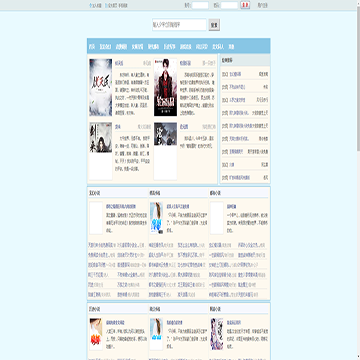
Task: Open the cover with red-coated dark-haired figure
Action: click(x=165, y=87)
